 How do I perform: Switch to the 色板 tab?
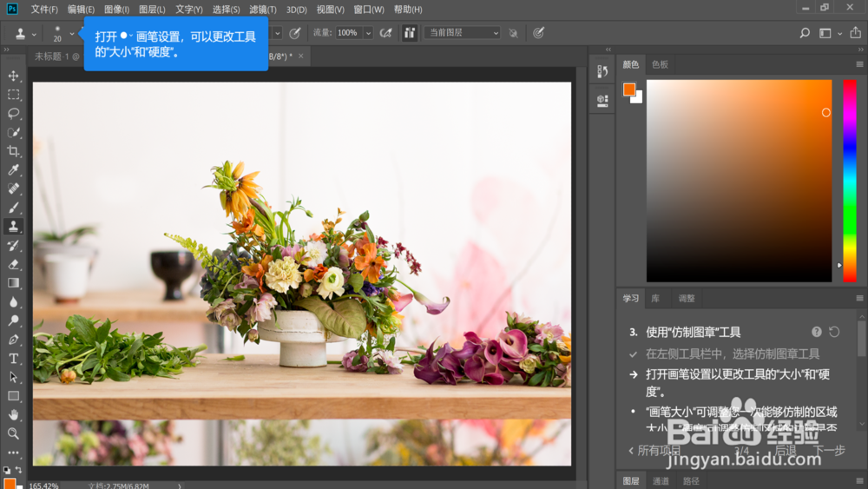660,64
